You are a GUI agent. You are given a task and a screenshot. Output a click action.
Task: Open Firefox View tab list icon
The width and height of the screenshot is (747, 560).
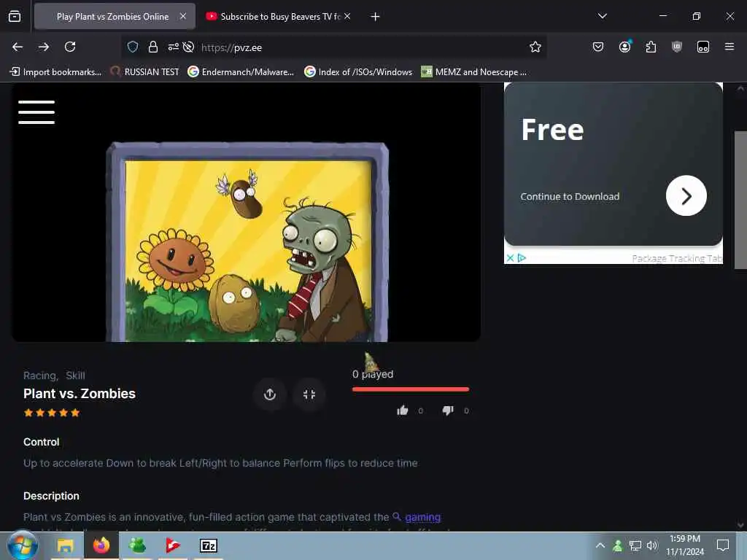point(15,16)
